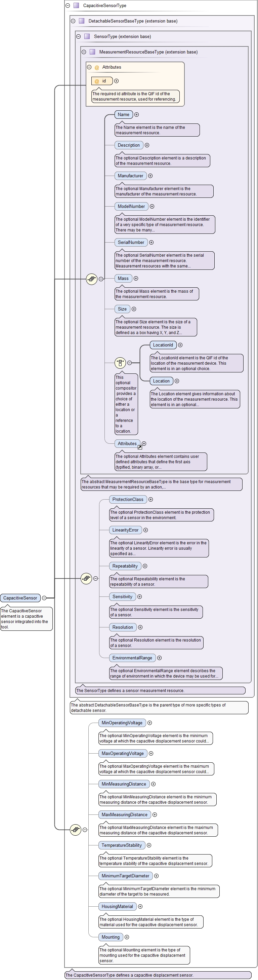Image resolution: width=258 pixels, height=980 pixels.
Task: Select the Repeatability element node
Action: coord(125,566)
